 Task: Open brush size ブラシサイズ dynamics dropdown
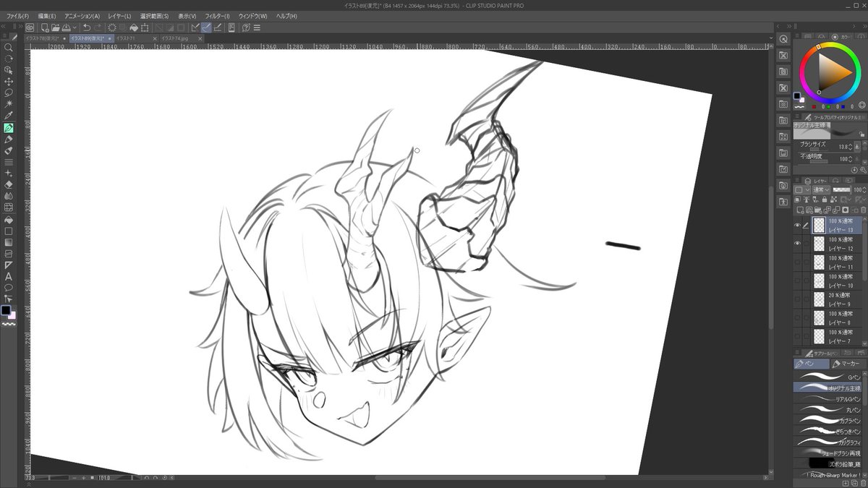click(857, 146)
